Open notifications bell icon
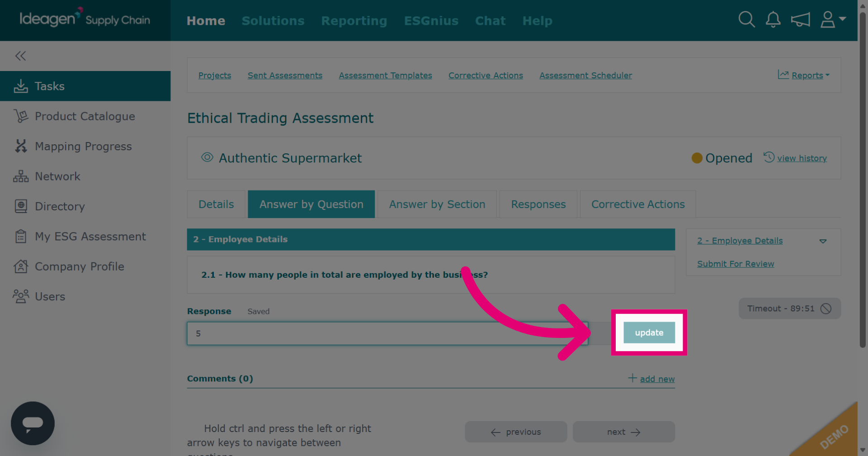 (x=773, y=20)
